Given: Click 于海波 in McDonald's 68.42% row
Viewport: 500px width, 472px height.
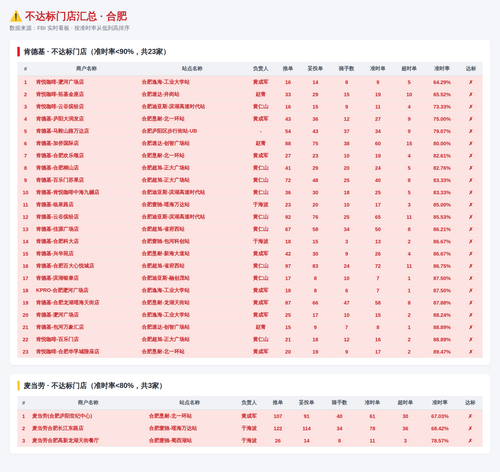Looking at the screenshot, I should 249,428.
